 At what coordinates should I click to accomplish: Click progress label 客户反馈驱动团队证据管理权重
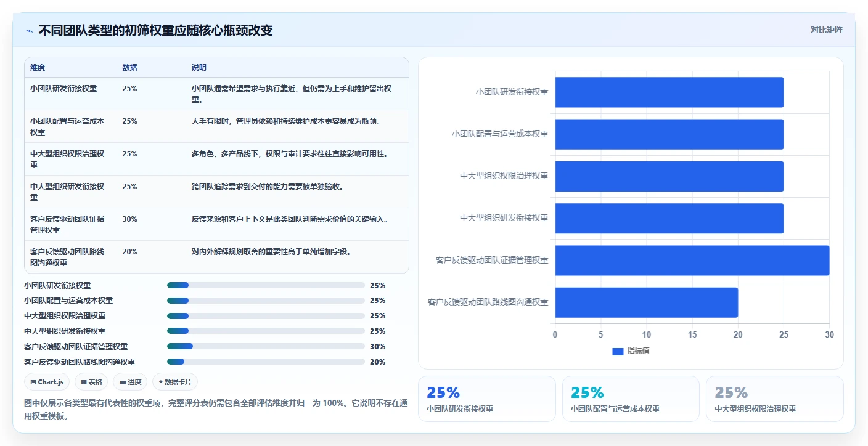[76, 347]
